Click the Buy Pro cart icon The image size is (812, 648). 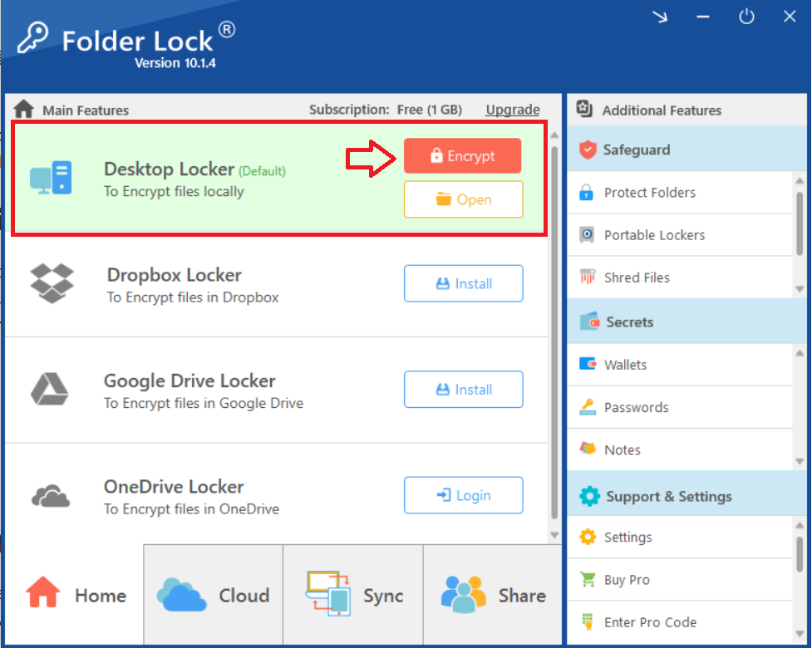(x=588, y=579)
